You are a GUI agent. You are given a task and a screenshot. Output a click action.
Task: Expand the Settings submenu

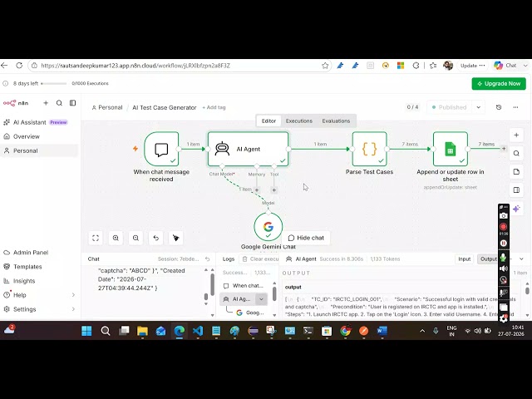coord(73,309)
